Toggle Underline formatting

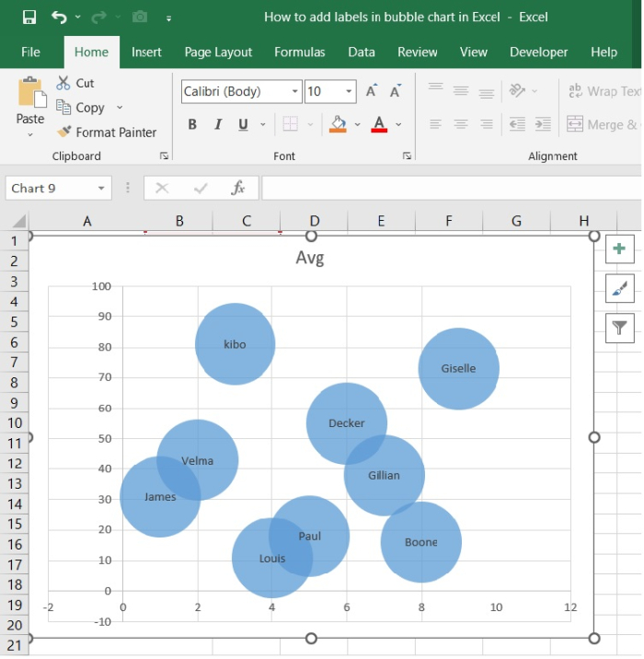click(x=243, y=125)
